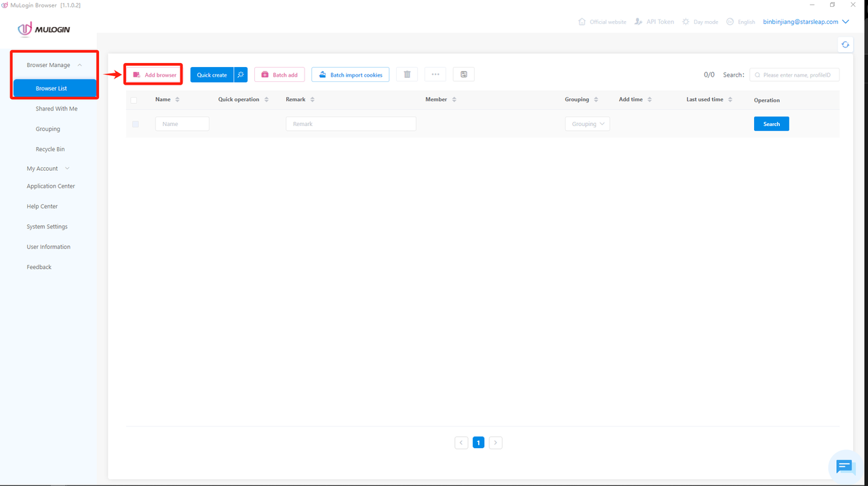This screenshot has width=868, height=486.
Task: Click the trash delete icon
Action: tap(407, 75)
